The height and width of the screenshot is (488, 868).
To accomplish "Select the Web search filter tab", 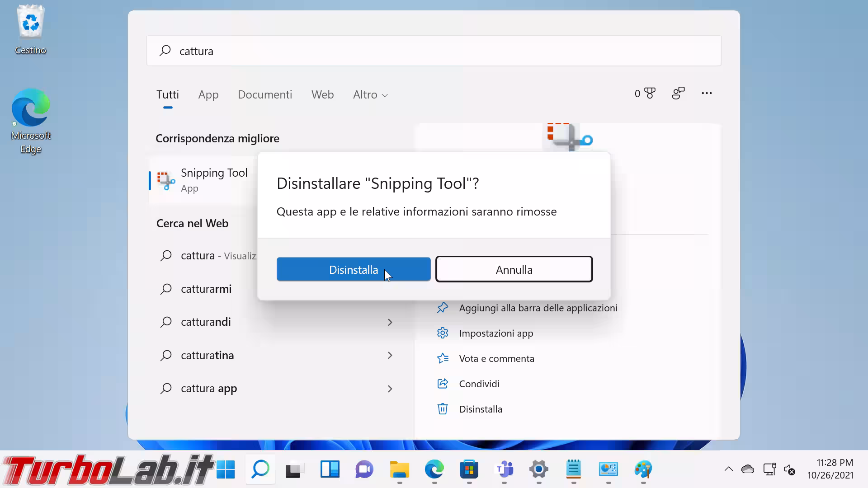I will click(x=322, y=95).
